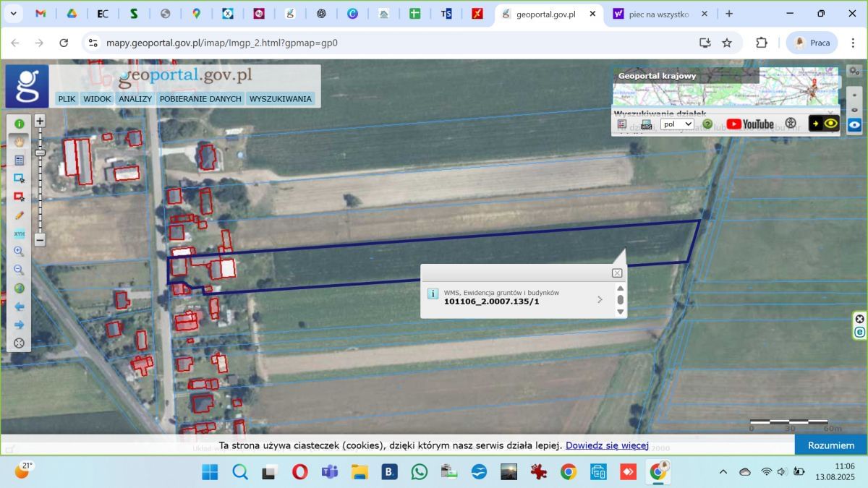Image resolution: width=868 pixels, height=488 pixels.
Task: Open the green help question mark
Action: tap(707, 124)
